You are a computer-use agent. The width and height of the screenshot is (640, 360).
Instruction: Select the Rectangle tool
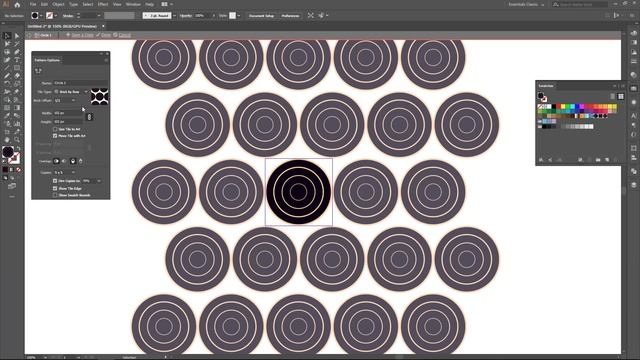17,68
